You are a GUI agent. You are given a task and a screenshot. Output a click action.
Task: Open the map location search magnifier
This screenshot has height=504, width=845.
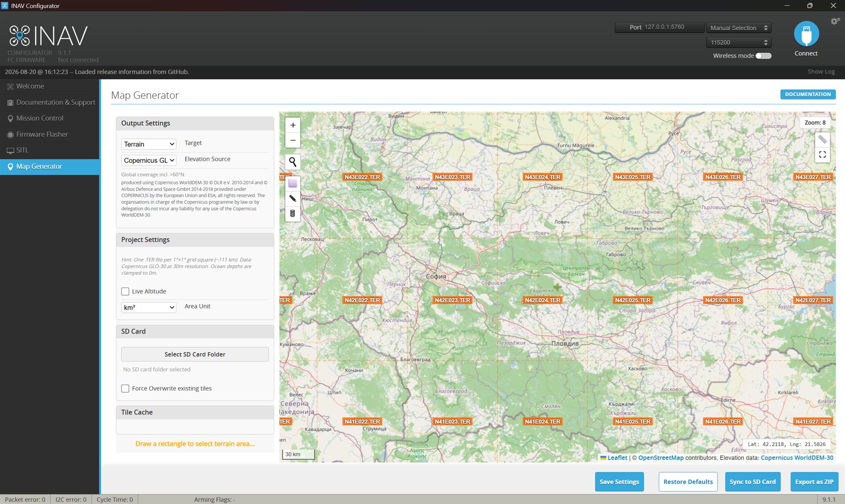coord(293,162)
